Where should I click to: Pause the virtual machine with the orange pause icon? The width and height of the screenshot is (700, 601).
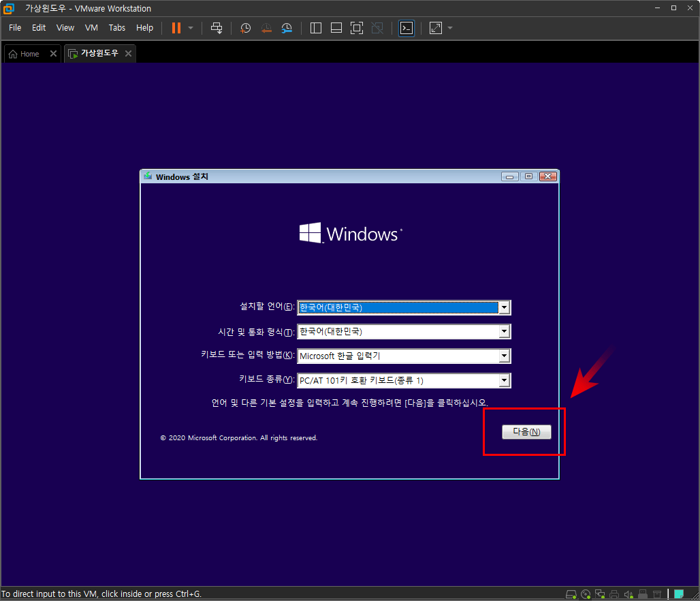click(x=176, y=28)
